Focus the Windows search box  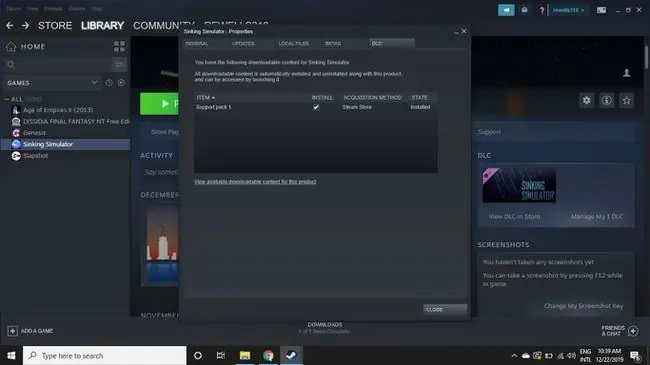104,355
